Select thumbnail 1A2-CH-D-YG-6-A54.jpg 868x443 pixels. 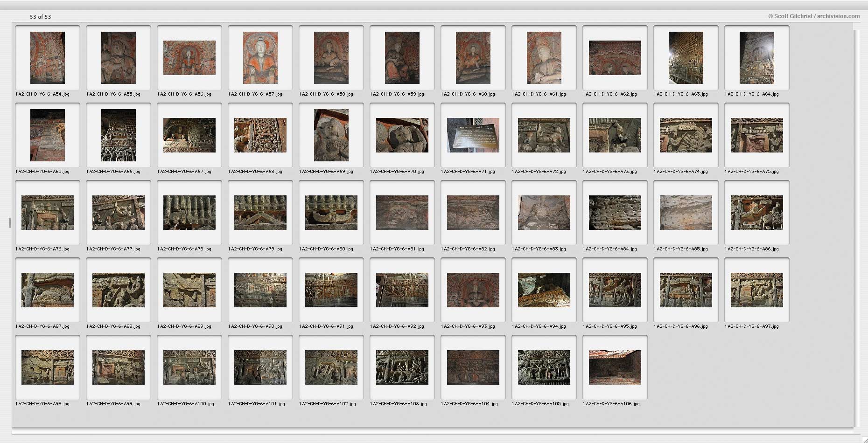48,58
